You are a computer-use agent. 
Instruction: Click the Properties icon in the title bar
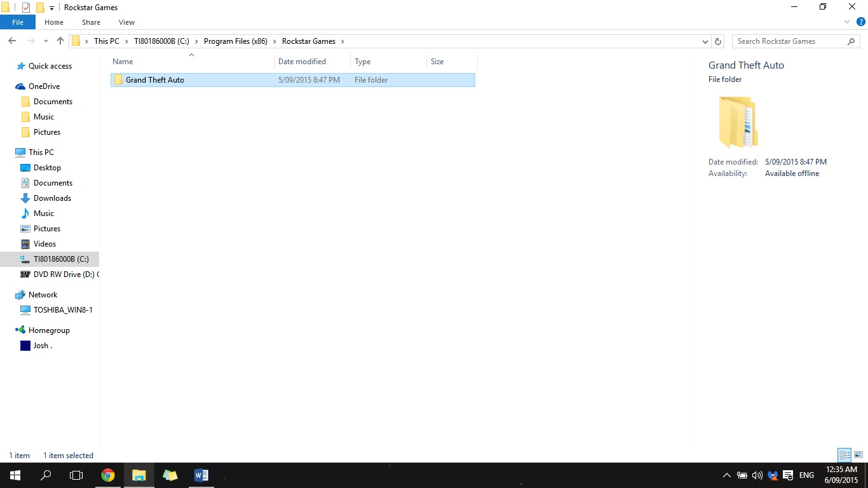pyautogui.click(x=26, y=8)
